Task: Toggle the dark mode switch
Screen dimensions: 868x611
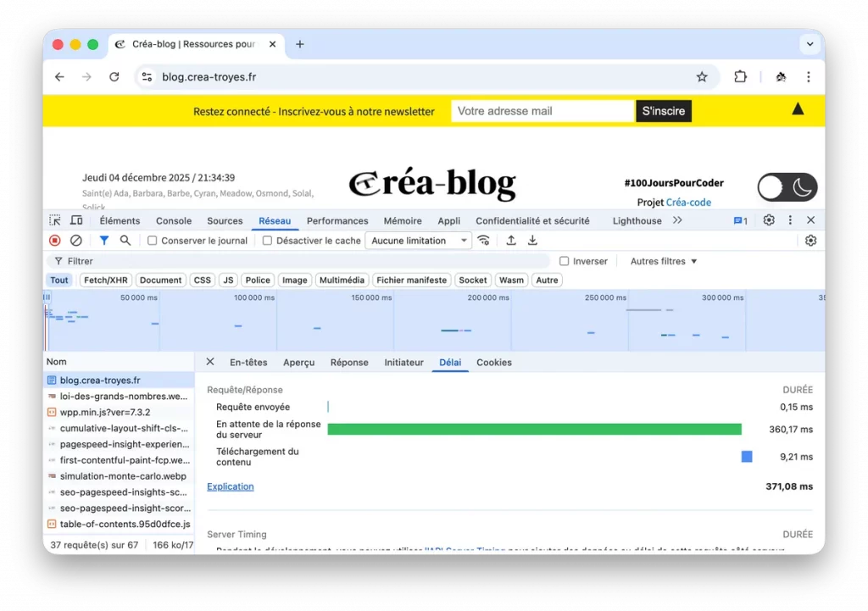Action: coord(787,187)
